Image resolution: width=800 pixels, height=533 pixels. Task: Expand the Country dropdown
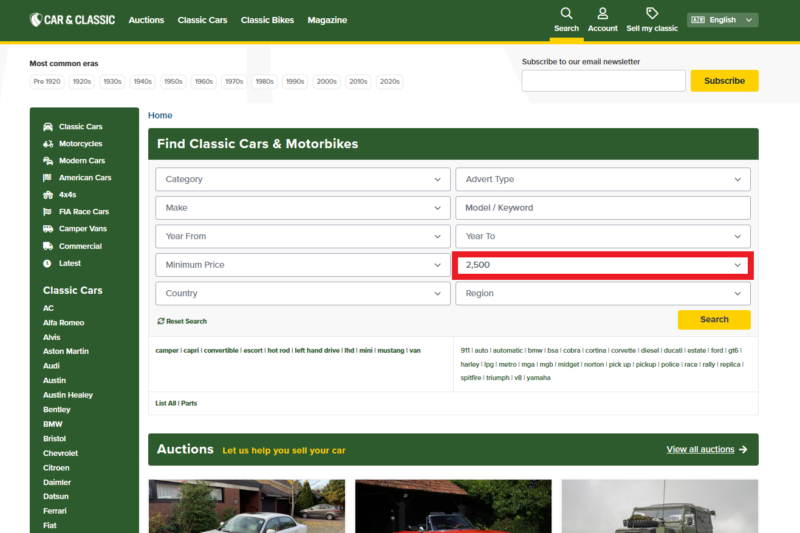pyautogui.click(x=303, y=293)
